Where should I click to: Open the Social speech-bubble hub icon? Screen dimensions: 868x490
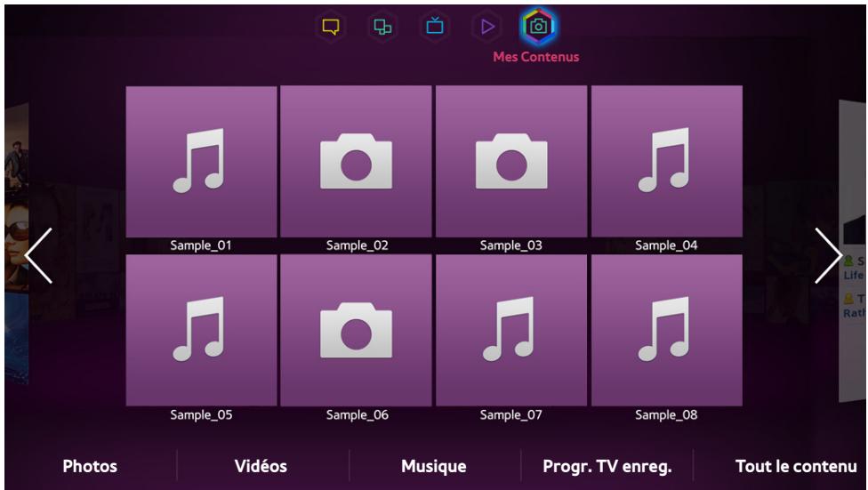pos(331,27)
